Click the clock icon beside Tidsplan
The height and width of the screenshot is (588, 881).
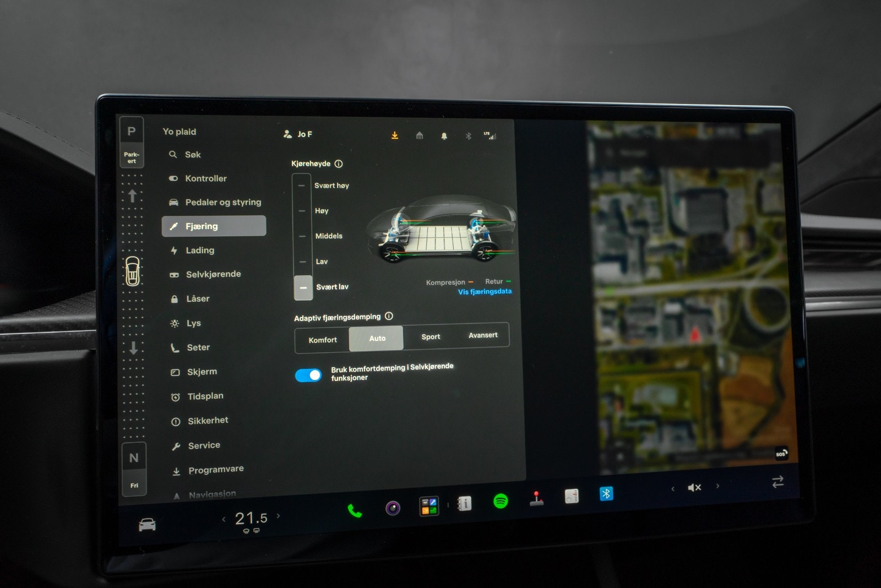[176, 398]
